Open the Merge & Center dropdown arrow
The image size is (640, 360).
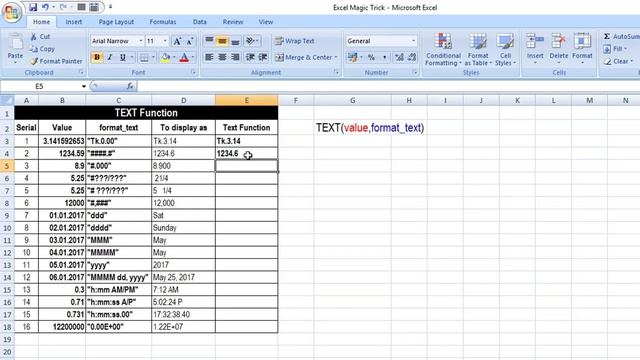[336, 58]
